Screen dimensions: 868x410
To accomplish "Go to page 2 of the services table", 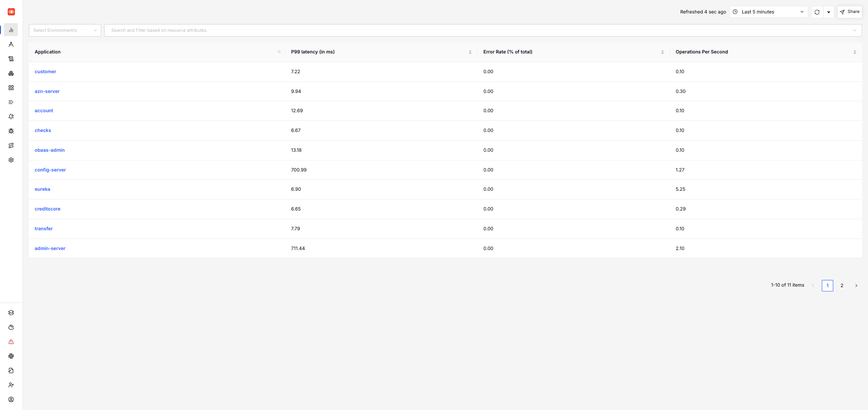I will coord(842,286).
